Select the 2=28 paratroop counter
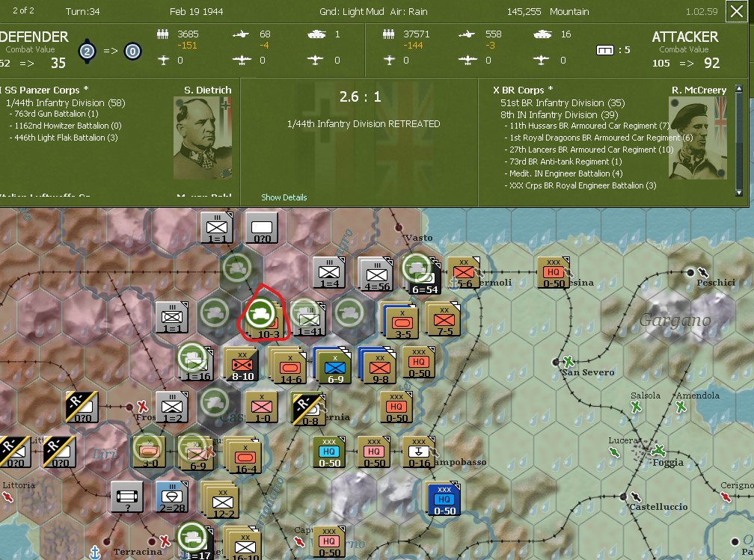754x560 pixels. point(172,496)
